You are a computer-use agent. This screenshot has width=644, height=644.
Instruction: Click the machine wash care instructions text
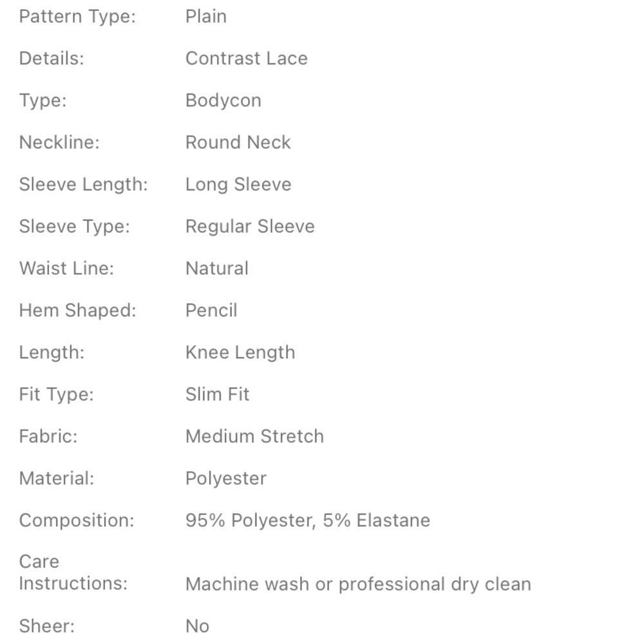358,584
